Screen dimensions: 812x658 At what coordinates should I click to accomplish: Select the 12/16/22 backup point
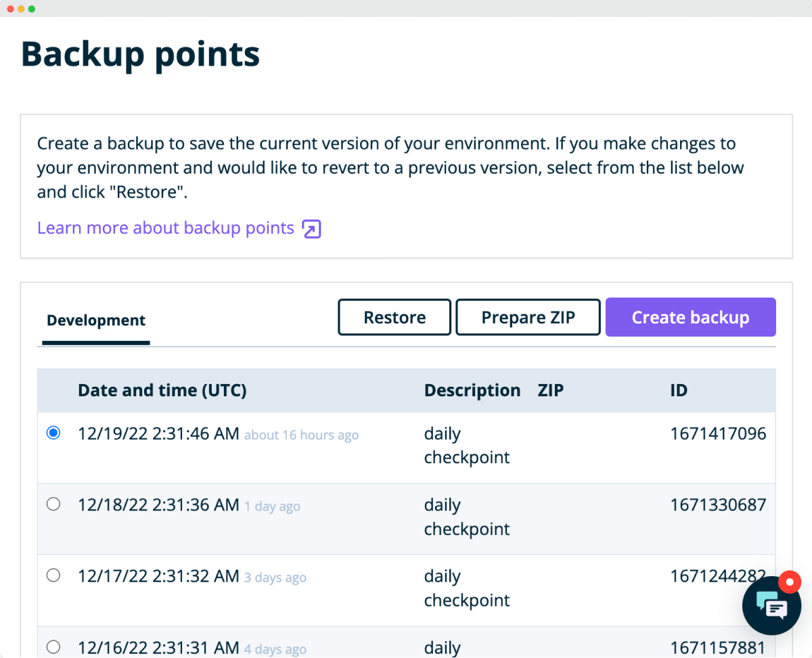pyautogui.click(x=53, y=647)
